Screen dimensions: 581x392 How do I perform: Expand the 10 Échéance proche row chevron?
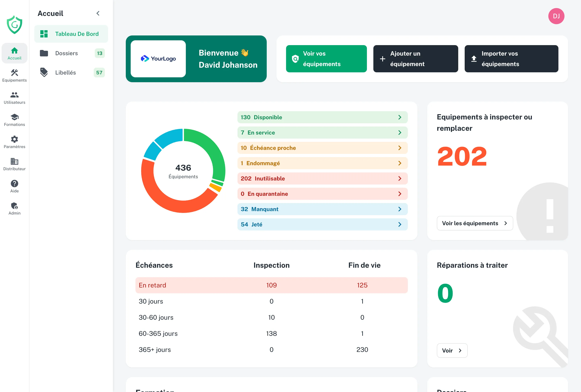pyautogui.click(x=400, y=148)
